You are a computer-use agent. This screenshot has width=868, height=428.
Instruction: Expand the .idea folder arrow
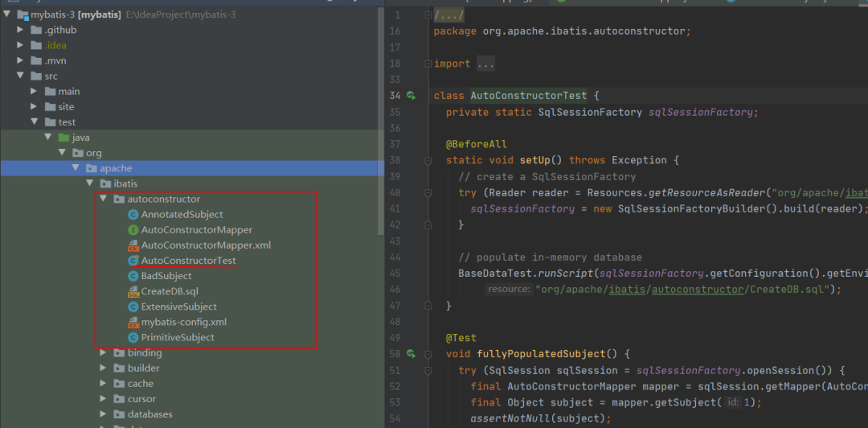(20, 46)
